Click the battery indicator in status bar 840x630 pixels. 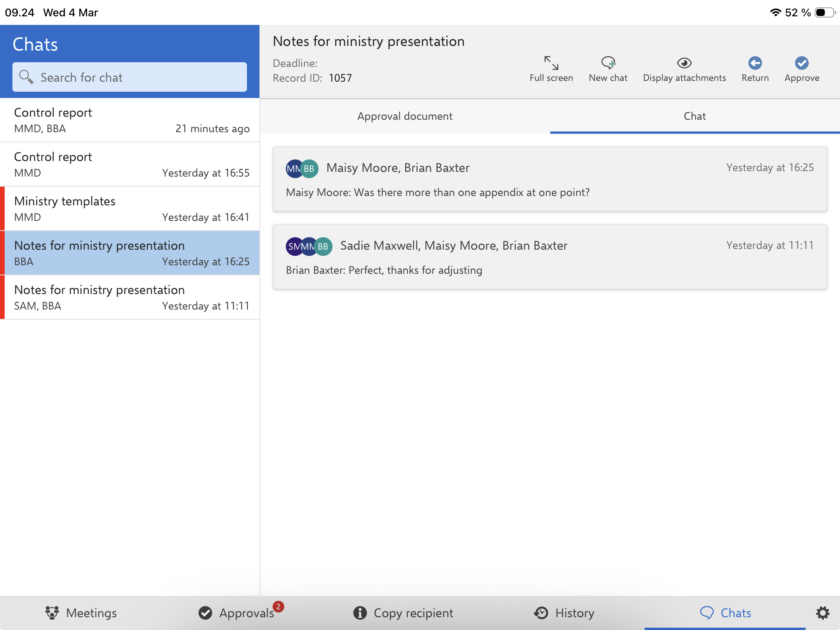824,12
